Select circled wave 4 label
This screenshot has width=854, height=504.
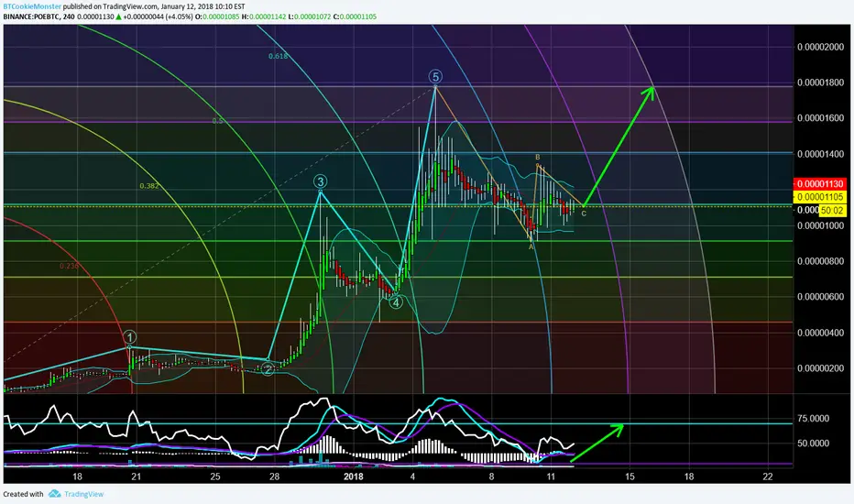point(396,302)
